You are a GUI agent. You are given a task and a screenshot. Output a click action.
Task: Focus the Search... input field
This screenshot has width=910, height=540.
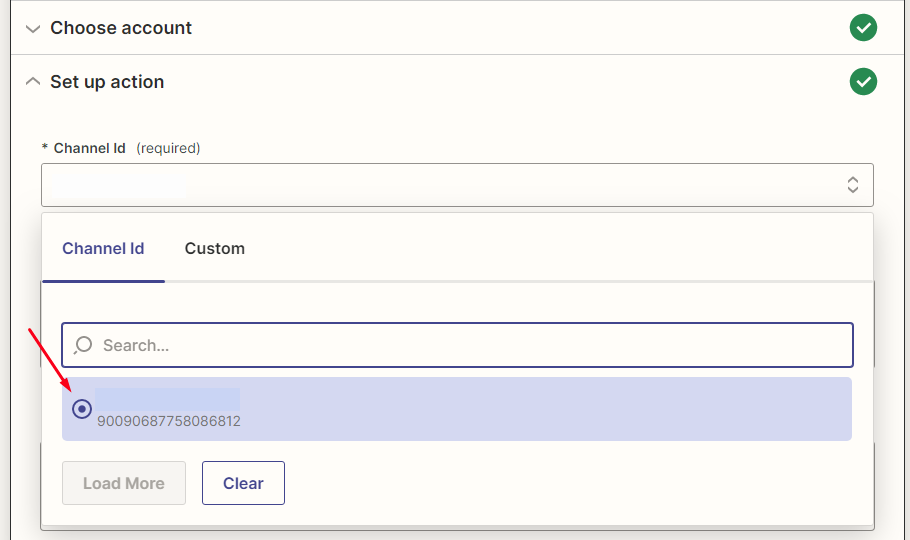[470, 345]
